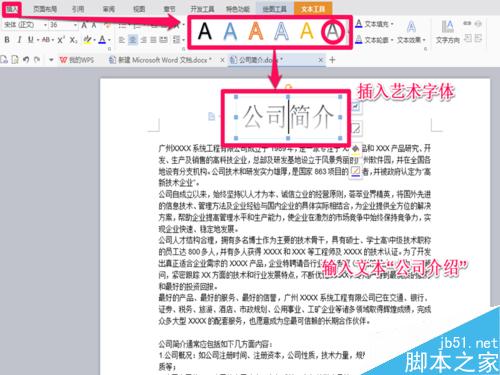
Task: Click the line spacing icon
Action: coord(176,40)
